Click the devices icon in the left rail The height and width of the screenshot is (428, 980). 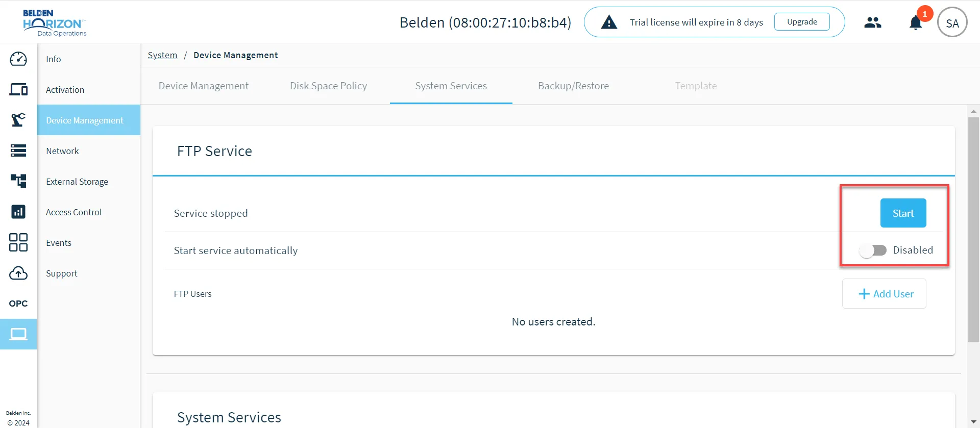coord(18,89)
